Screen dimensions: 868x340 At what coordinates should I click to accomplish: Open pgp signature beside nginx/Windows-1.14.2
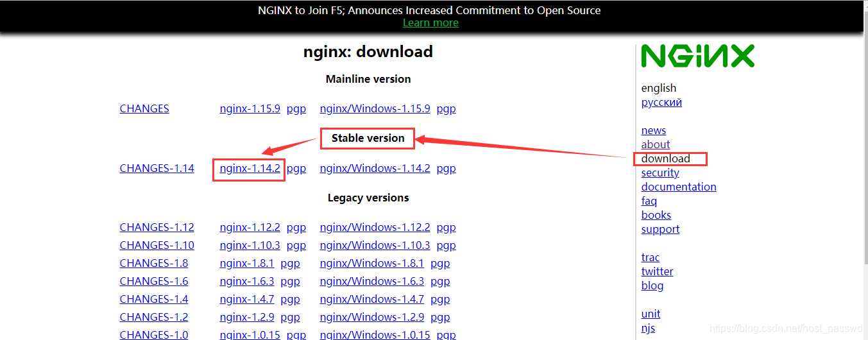coord(447,169)
